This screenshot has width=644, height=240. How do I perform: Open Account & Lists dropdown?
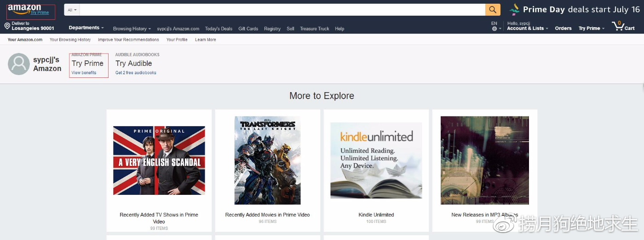pyautogui.click(x=528, y=29)
